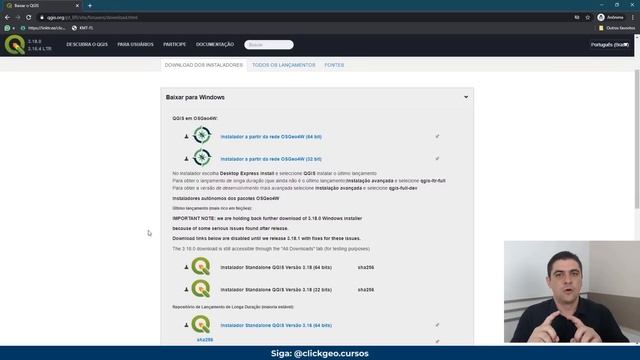This screenshot has height=360, width=640.
Task: Click sha256 beside Standalone 3.18 32 bits
Action: 366,290
